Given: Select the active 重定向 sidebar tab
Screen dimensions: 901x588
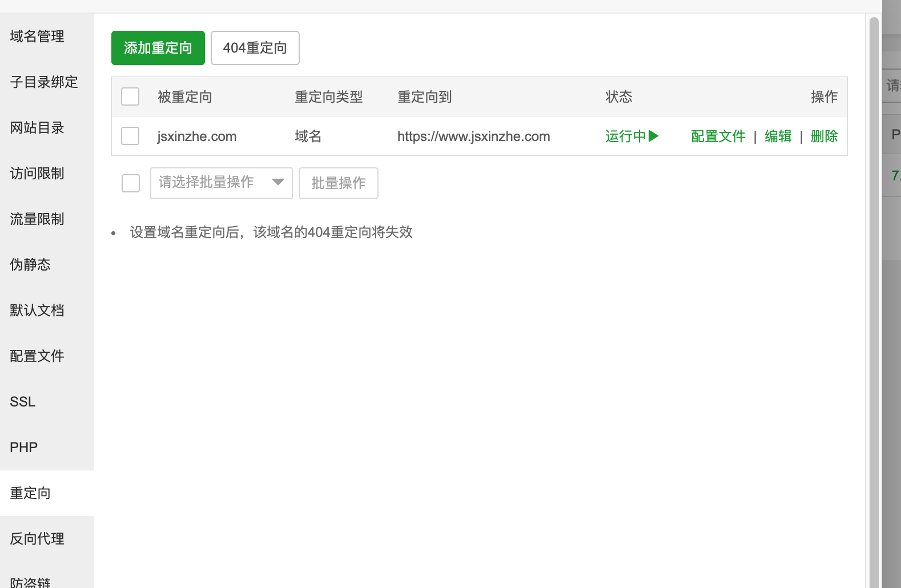Looking at the screenshot, I should click(47, 493).
